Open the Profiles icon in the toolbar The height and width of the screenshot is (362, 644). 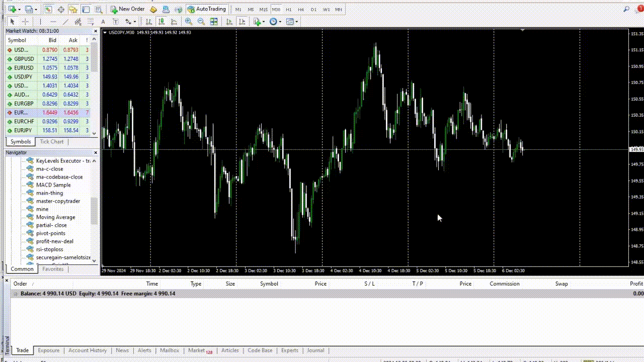[29, 9]
